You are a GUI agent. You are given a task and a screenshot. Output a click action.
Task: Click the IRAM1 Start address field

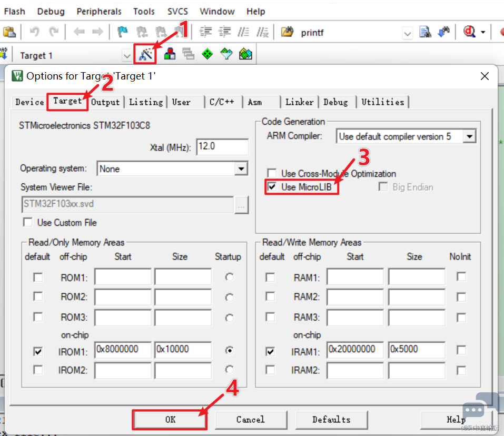click(355, 350)
